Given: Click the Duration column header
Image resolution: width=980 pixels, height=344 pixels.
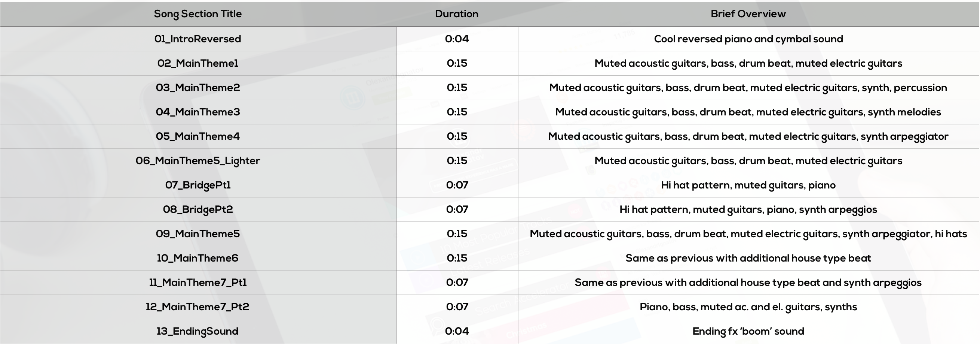Looking at the screenshot, I should click(x=456, y=14).
